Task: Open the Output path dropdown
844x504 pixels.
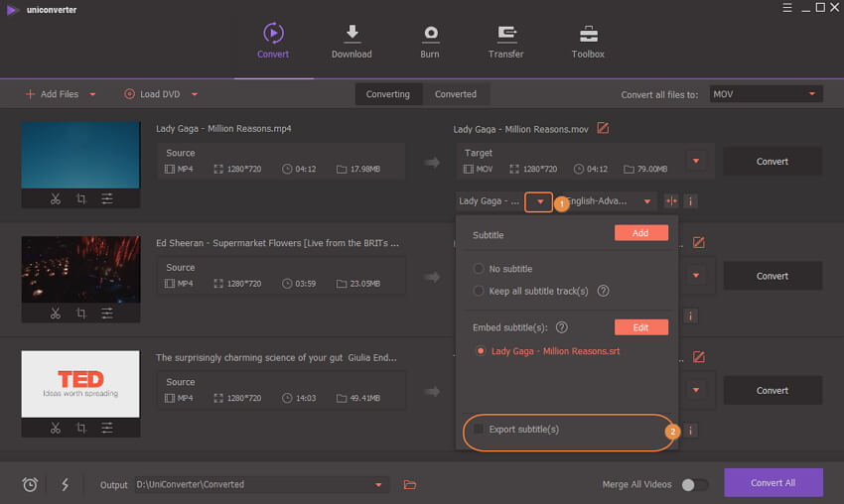Action: coord(378,484)
